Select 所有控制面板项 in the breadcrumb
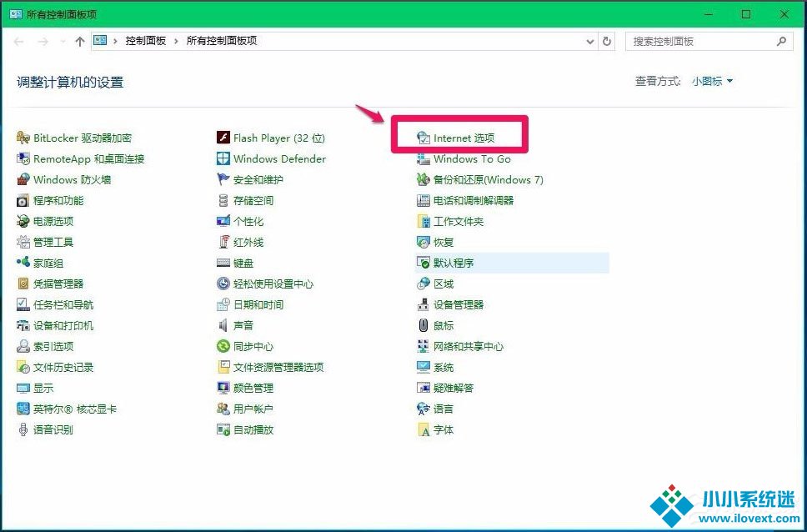Screen dimensions: 807x532 click(x=221, y=41)
